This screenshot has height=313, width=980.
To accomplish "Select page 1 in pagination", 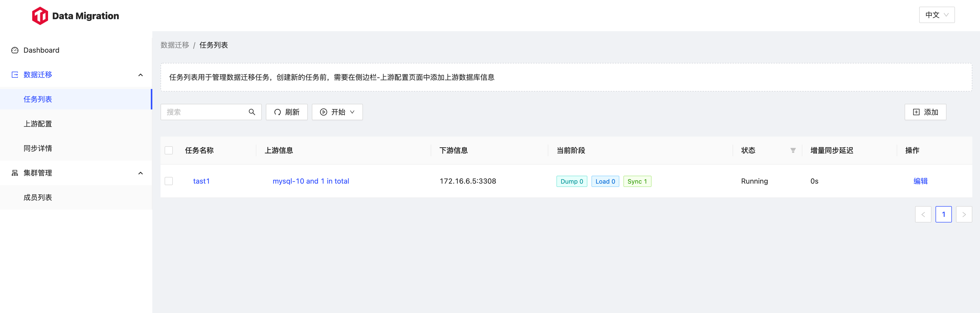I will 944,214.
